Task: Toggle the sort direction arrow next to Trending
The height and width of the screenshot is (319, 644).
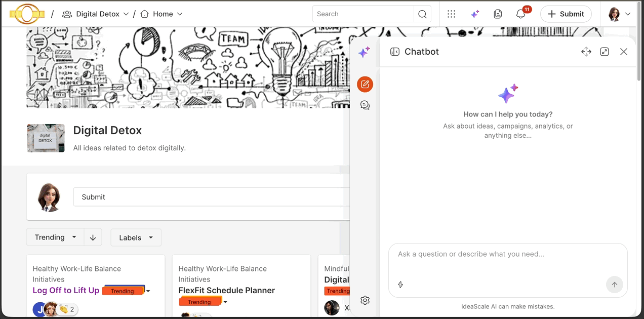Action: tap(93, 237)
